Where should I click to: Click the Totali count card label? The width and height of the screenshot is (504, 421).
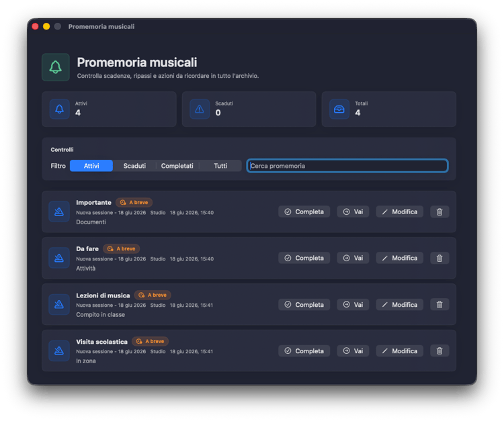coord(362,103)
